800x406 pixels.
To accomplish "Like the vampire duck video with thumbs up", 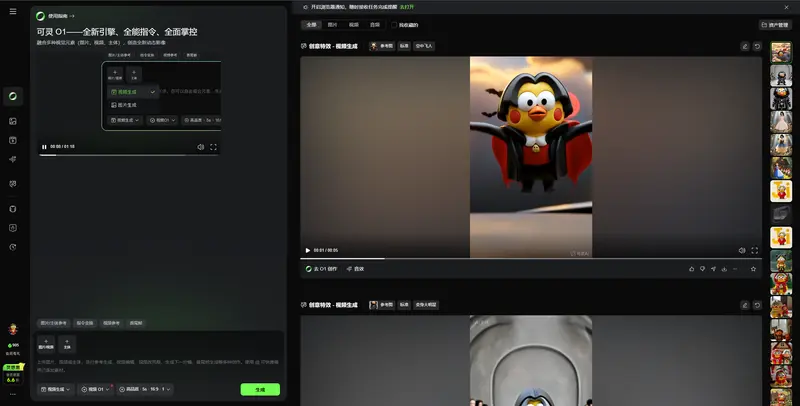I will pyautogui.click(x=691, y=268).
